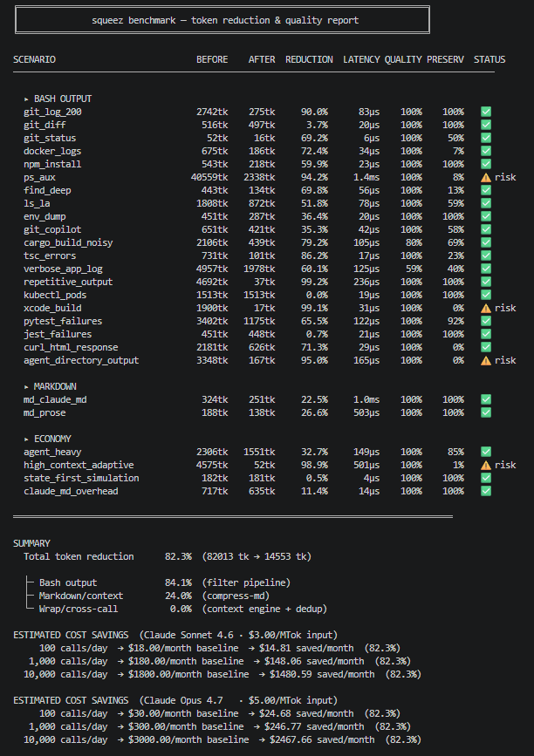
Task: Click the 92% preserv for pytest_failures
Action: tap(455, 321)
